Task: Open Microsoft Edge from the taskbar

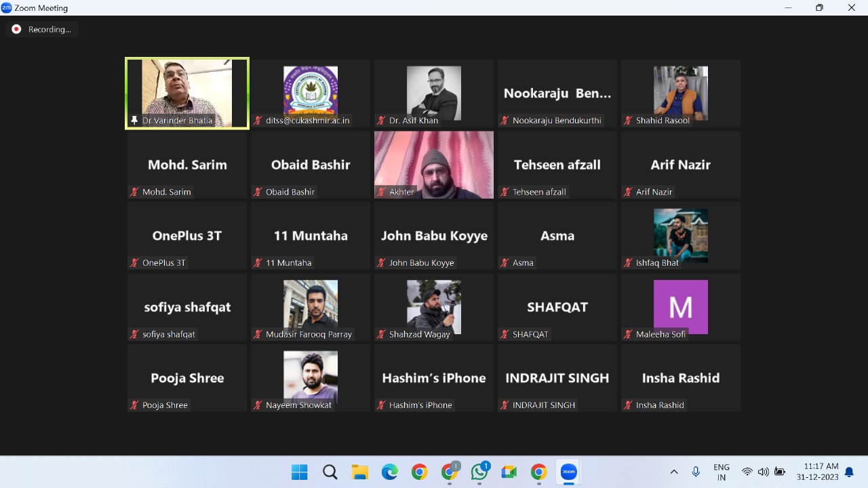Action: click(389, 472)
